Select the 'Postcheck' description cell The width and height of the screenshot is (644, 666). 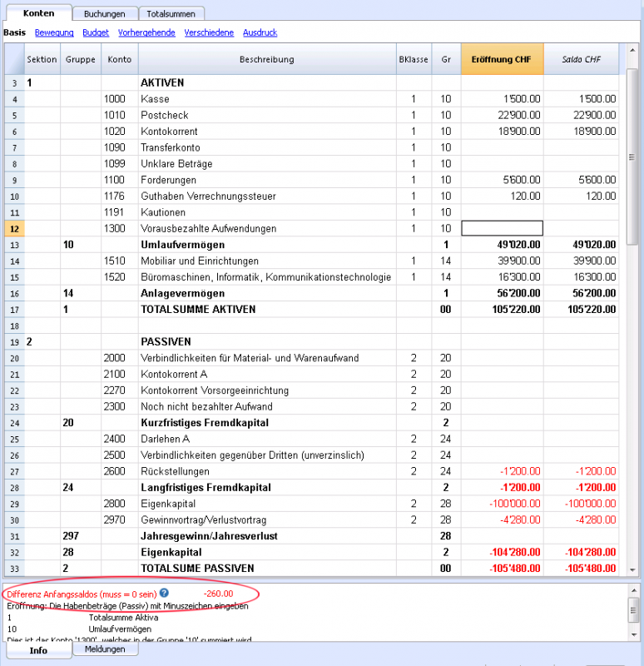pos(267,115)
